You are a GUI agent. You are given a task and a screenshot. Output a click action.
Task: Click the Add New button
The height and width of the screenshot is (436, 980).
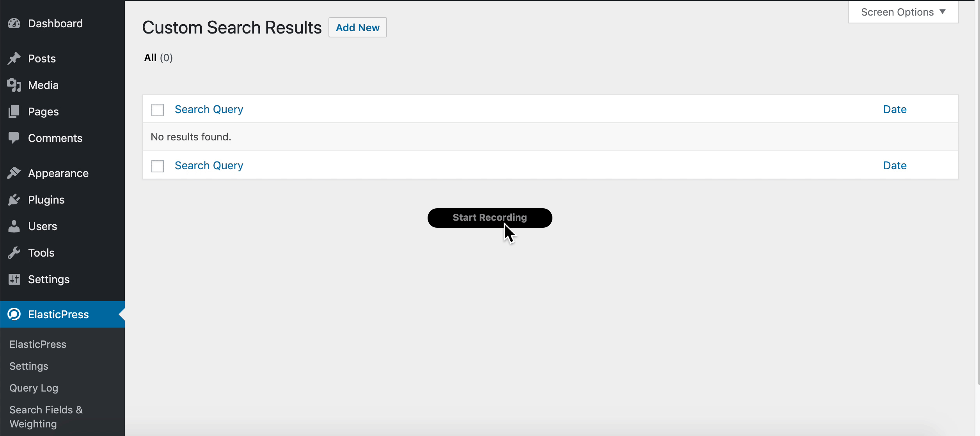pyautogui.click(x=357, y=27)
